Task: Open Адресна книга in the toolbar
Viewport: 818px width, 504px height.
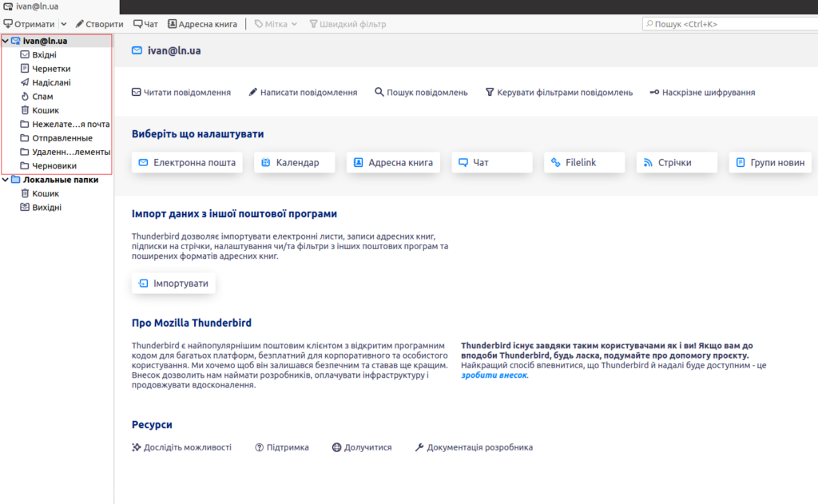Action: tap(202, 24)
